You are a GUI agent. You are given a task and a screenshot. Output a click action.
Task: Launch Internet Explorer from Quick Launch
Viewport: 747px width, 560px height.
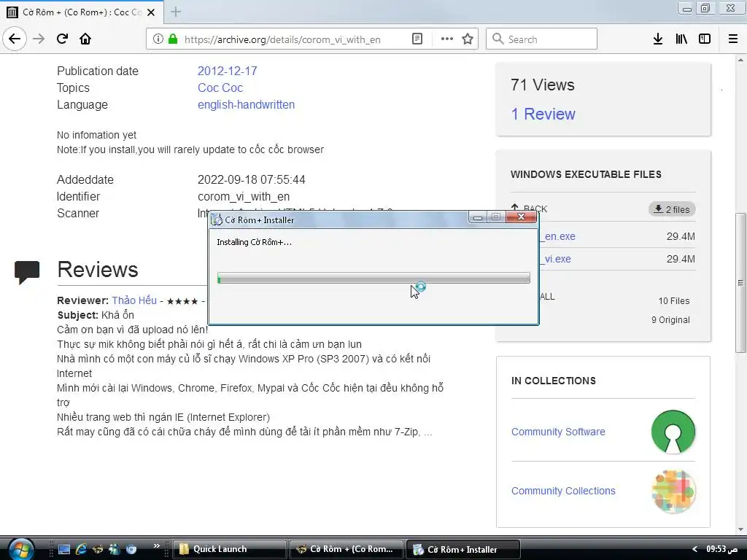coord(81,549)
